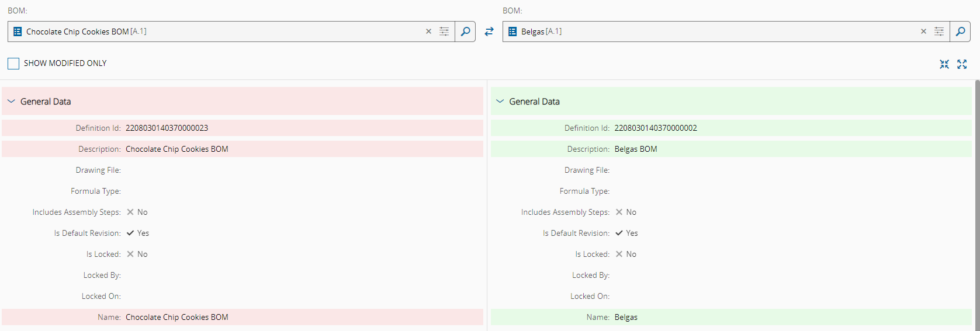
Task: Click the list icon beside Belgas
Action: coord(512,32)
